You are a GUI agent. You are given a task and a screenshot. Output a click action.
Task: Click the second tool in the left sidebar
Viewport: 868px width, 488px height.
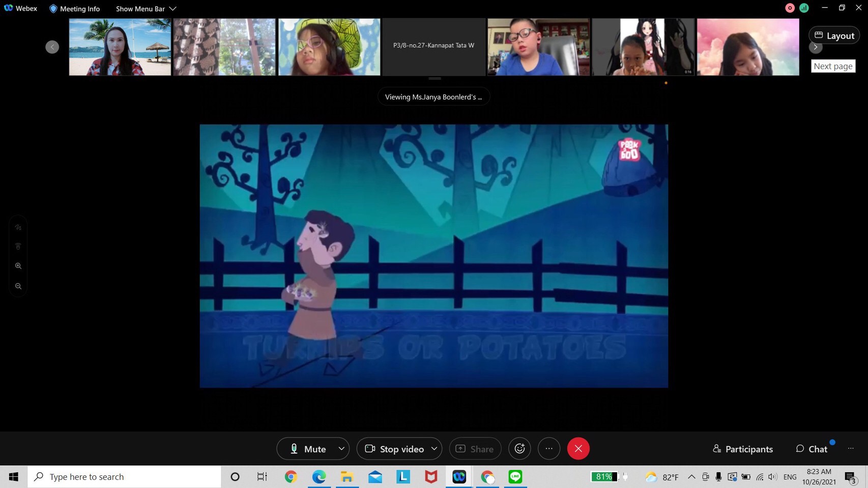pos(18,247)
